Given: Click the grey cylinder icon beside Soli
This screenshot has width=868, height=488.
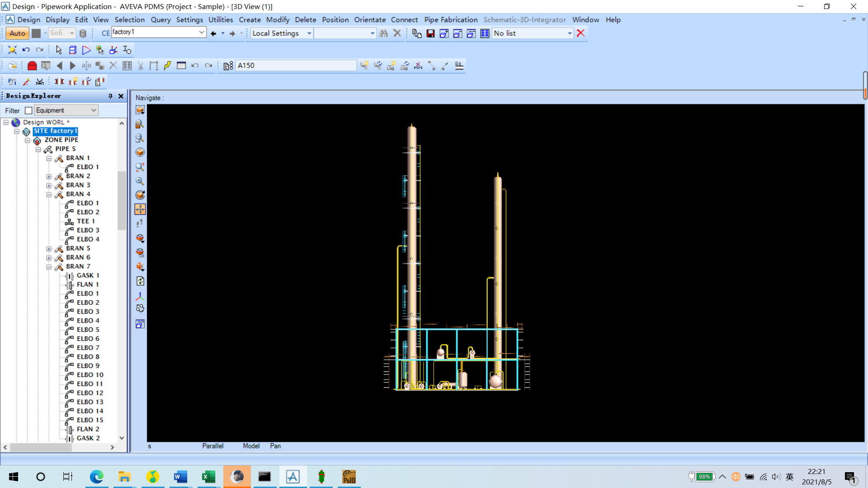Looking at the screenshot, I should [83, 33].
